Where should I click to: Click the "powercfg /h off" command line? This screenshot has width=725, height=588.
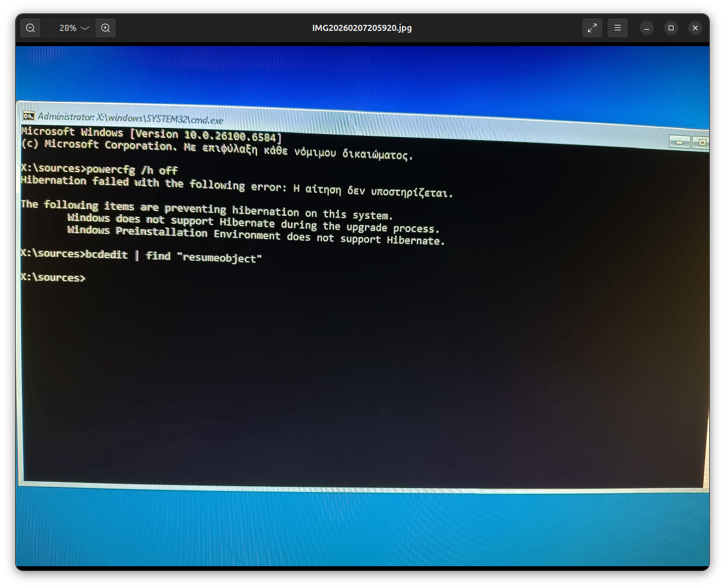click(x=132, y=170)
